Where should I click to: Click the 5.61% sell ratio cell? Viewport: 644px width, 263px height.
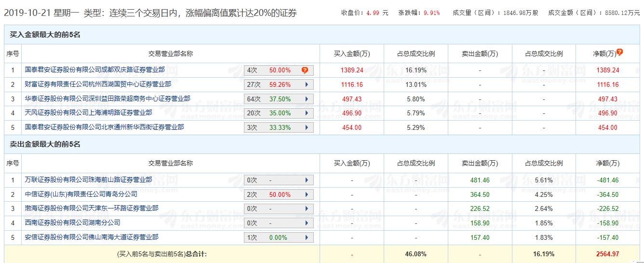(544, 180)
